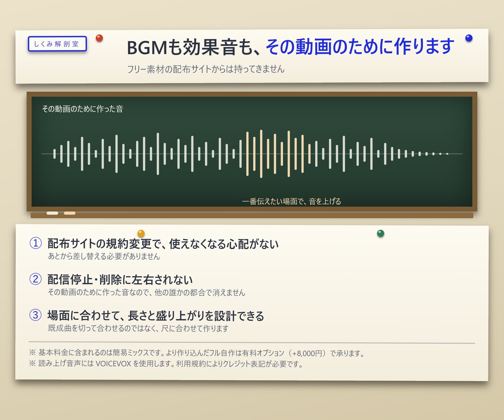Click the subtitle フリー素材の配布サイトからは持ってきません

[206, 69]
